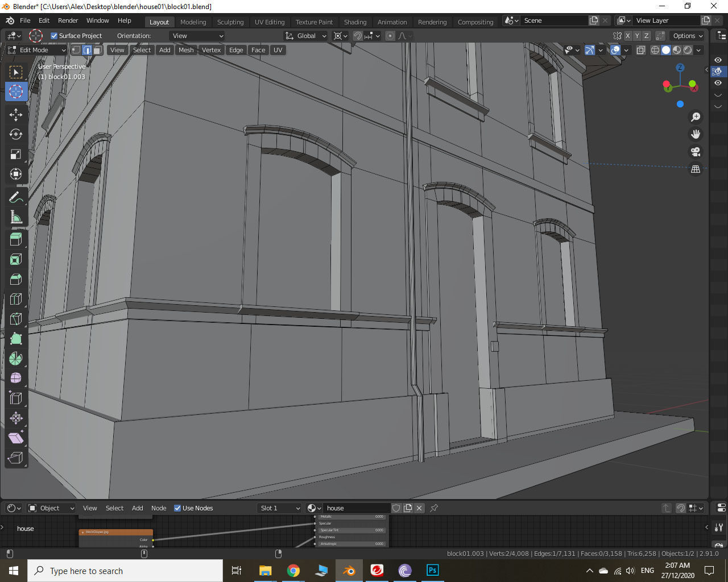Toggle Y axis mirror
728x582 pixels.
point(637,36)
